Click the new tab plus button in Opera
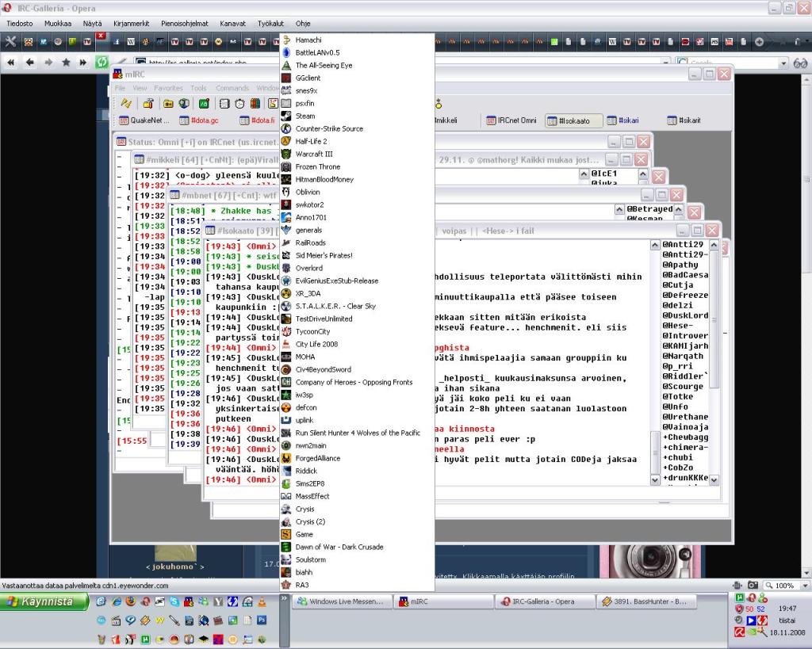This screenshot has height=649, width=812. (x=759, y=41)
